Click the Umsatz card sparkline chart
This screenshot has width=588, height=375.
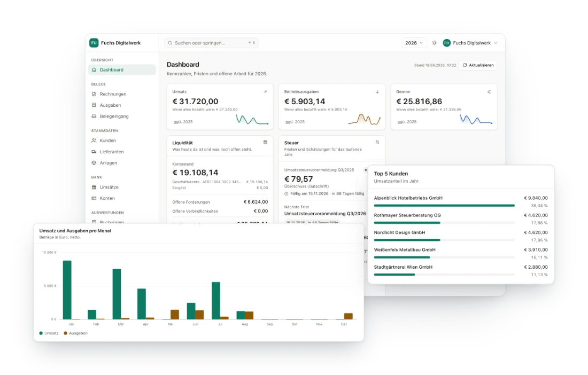point(252,120)
